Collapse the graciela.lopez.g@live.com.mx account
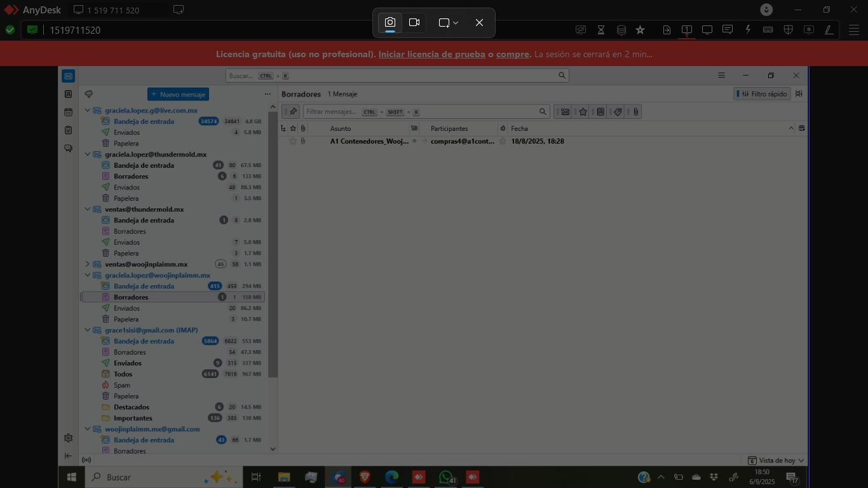 pos(88,111)
